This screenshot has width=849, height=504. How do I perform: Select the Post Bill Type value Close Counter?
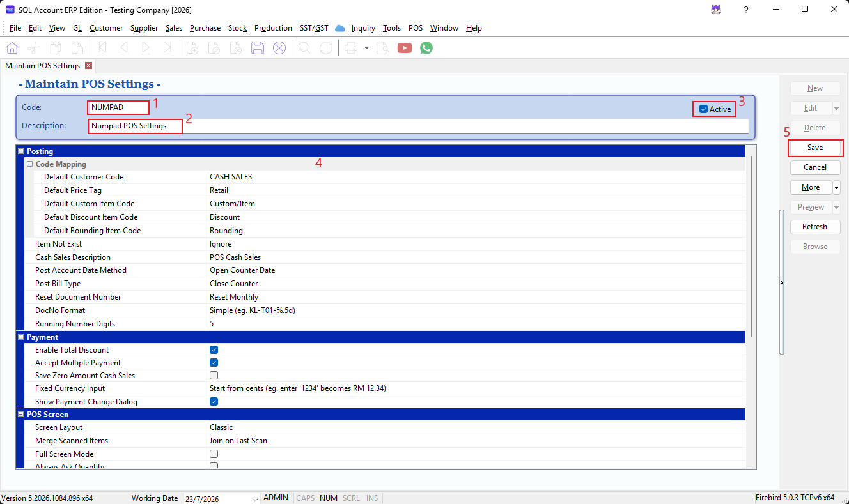234,284
